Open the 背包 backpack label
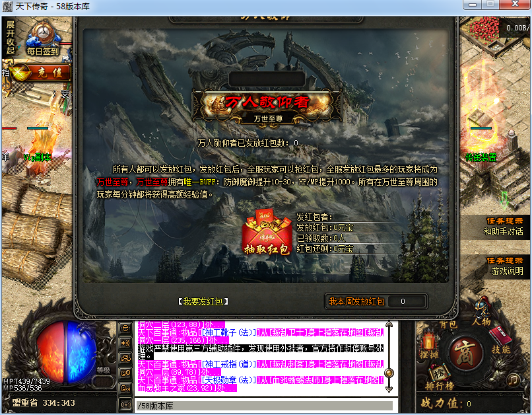532x415 pixels. pos(448,324)
